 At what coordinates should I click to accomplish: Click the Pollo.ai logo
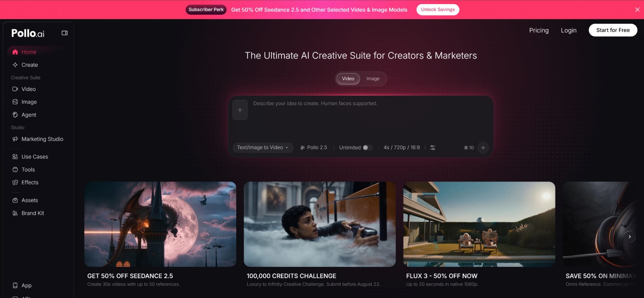pyautogui.click(x=28, y=33)
